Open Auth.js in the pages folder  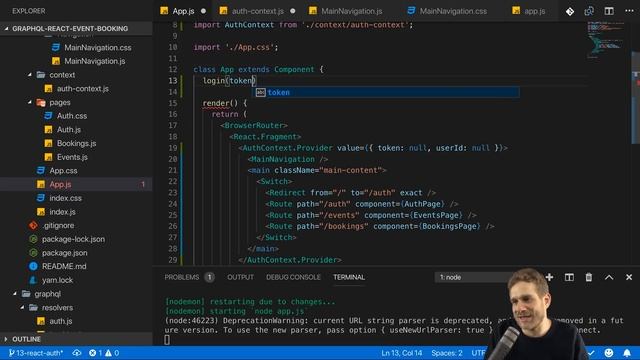[69, 130]
